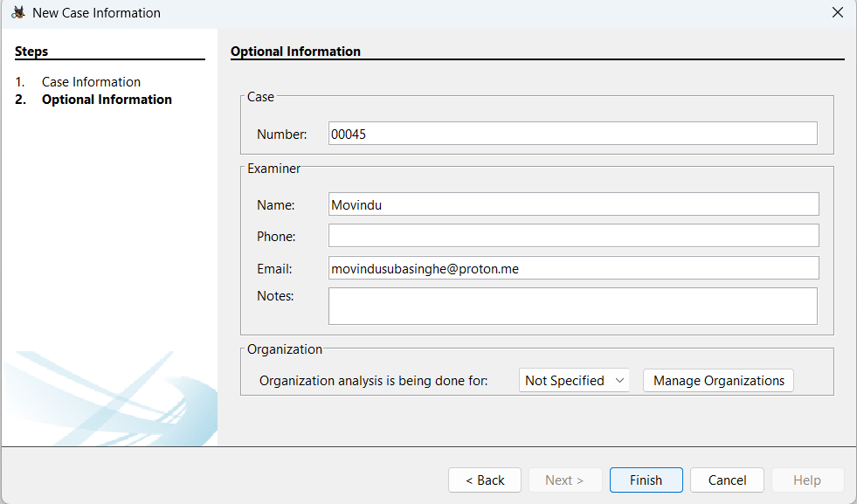Click Finish to create the case
Screen dimensions: 857x504
(x=646, y=480)
